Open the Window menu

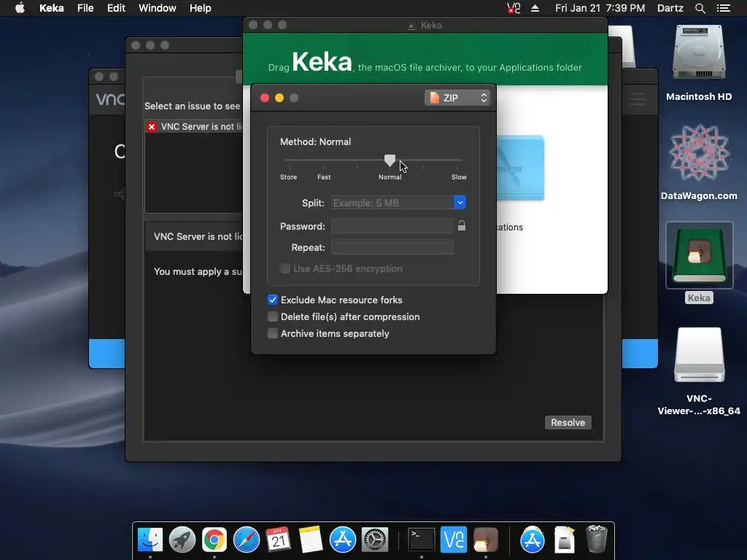click(x=158, y=8)
